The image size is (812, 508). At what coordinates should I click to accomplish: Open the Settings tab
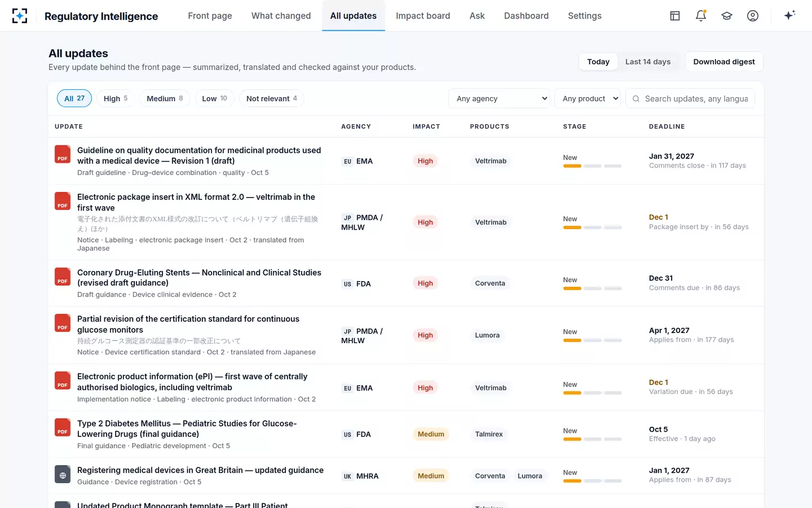click(585, 16)
